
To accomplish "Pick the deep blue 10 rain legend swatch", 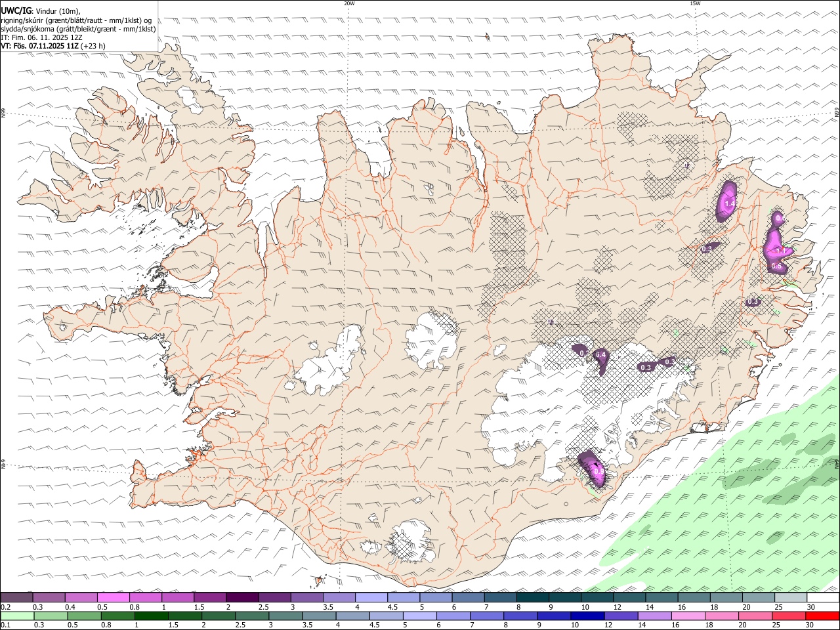I will (x=587, y=616).
